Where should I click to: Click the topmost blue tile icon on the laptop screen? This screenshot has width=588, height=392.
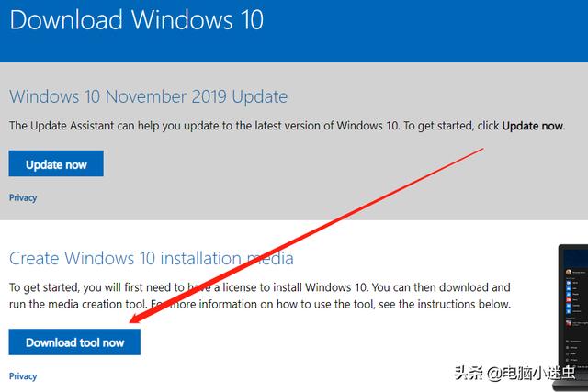tap(569, 283)
